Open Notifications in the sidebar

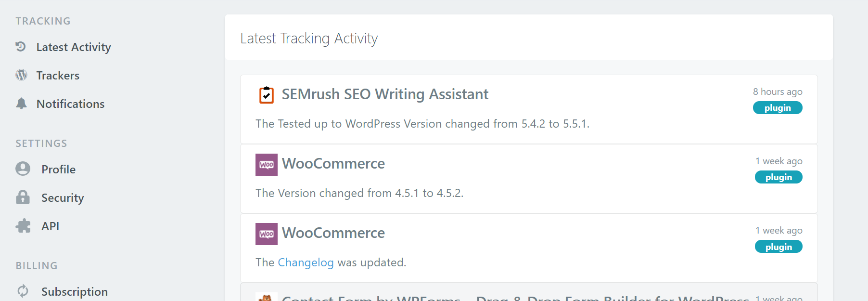(70, 104)
